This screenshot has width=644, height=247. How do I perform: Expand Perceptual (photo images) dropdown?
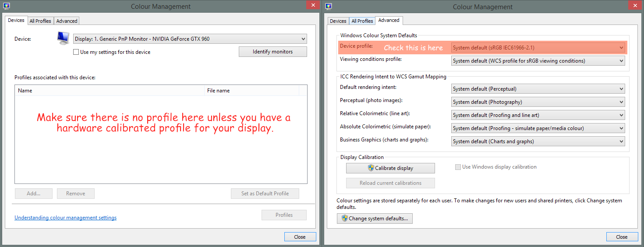(x=538, y=102)
